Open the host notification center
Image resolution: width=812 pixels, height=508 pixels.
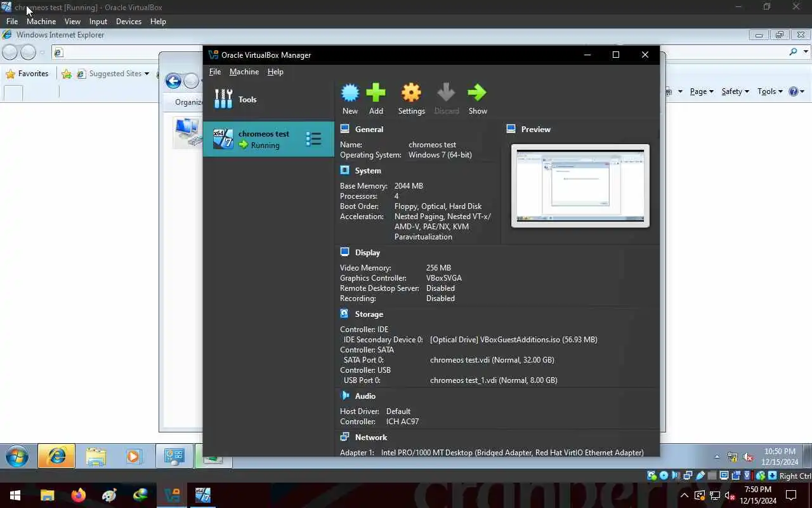[x=791, y=495]
